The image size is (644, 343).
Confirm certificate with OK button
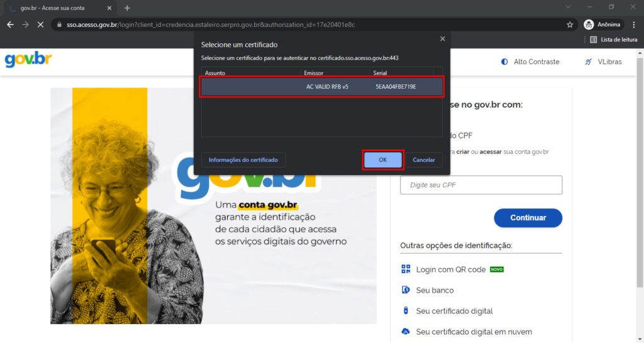tap(383, 160)
